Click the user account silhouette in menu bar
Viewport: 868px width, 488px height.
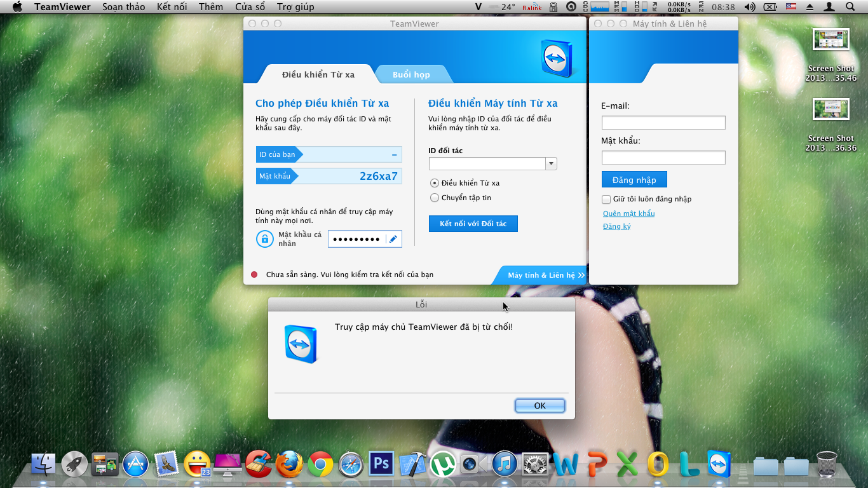[x=829, y=7]
